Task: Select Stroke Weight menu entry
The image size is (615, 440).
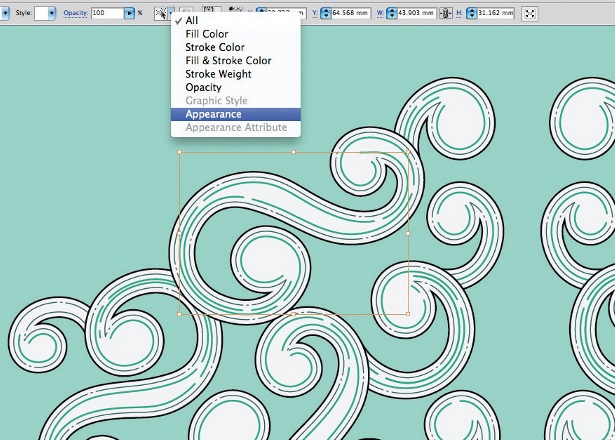Action: (218, 74)
